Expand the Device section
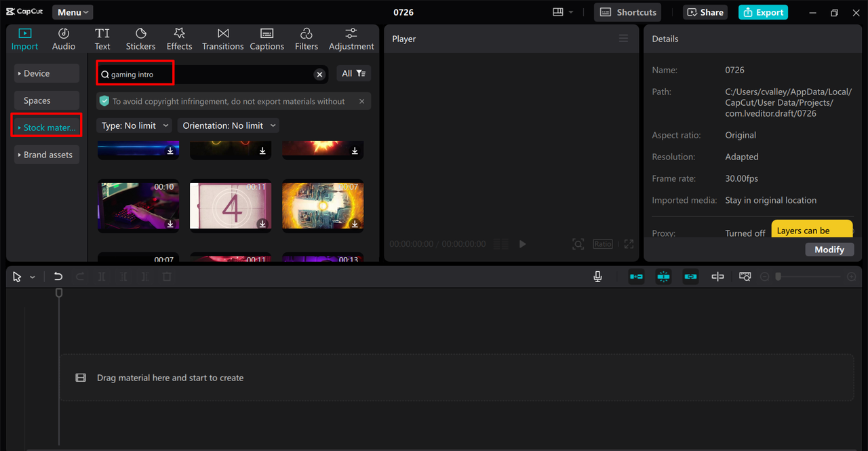The width and height of the screenshot is (868, 451). 47,73
